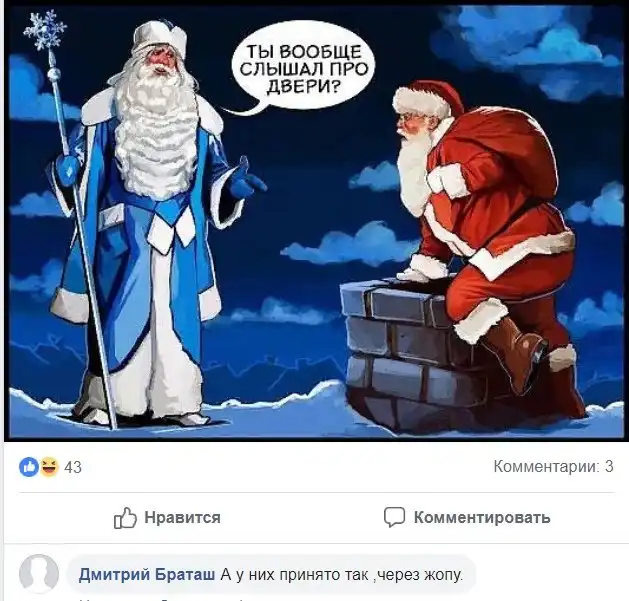Click the laughing emoji reaction icon
Image resolution: width=629 pixels, height=601 pixels.
click(x=49, y=467)
